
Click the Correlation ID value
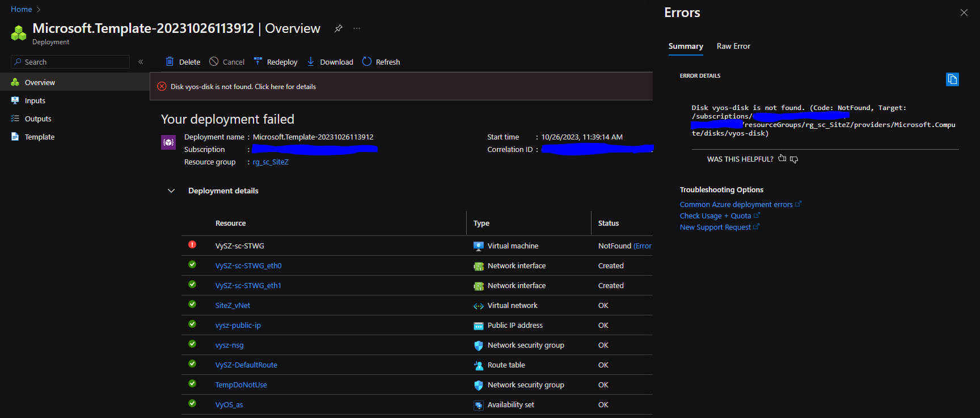[598, 149]
